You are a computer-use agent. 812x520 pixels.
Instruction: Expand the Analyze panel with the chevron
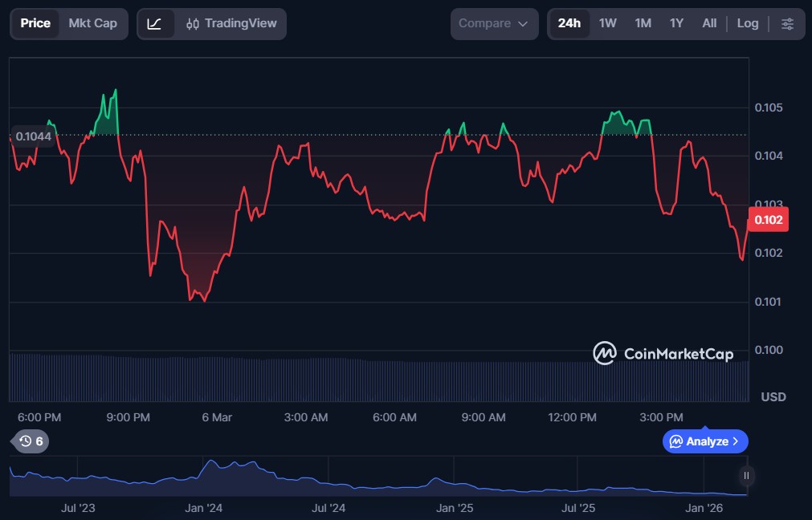736,441
